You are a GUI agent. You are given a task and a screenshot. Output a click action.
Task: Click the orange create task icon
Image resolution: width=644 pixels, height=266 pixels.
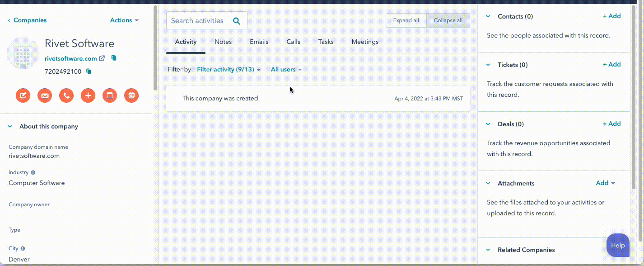110,95
